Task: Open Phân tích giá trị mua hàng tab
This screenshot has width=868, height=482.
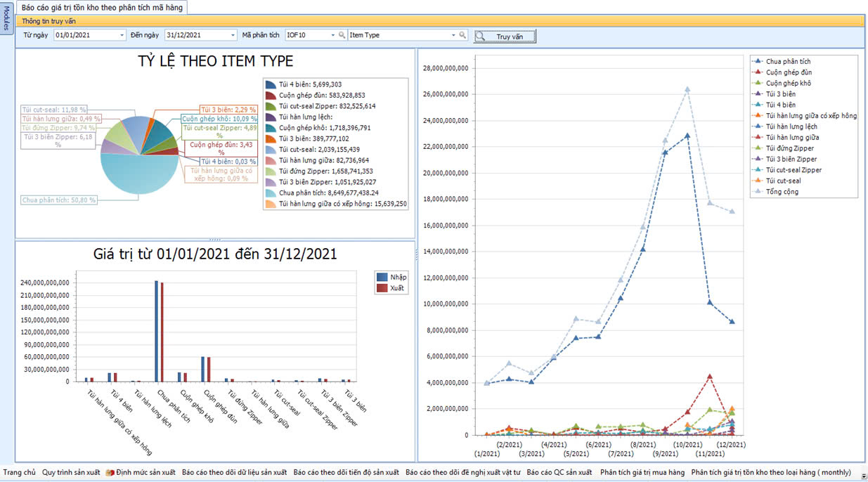Action: tap(642, 473)
